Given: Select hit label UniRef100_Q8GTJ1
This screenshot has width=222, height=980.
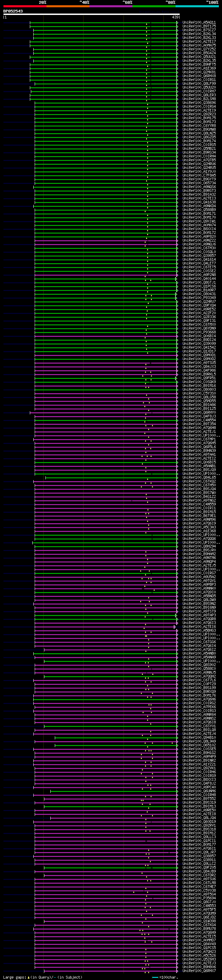Looking at the screenshot, I should tap(199, 282).
